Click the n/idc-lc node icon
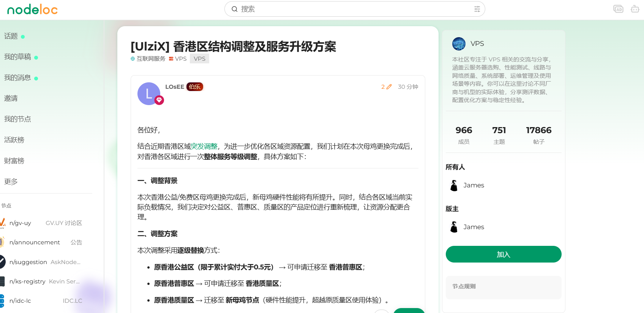This screenshot has width=644, height=313. click(2, 300)
